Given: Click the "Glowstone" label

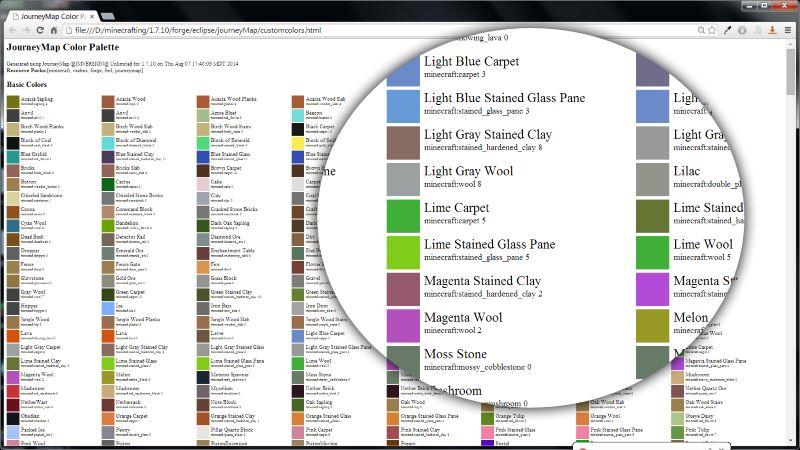Looking at the screenshot, I should [32, 278].
